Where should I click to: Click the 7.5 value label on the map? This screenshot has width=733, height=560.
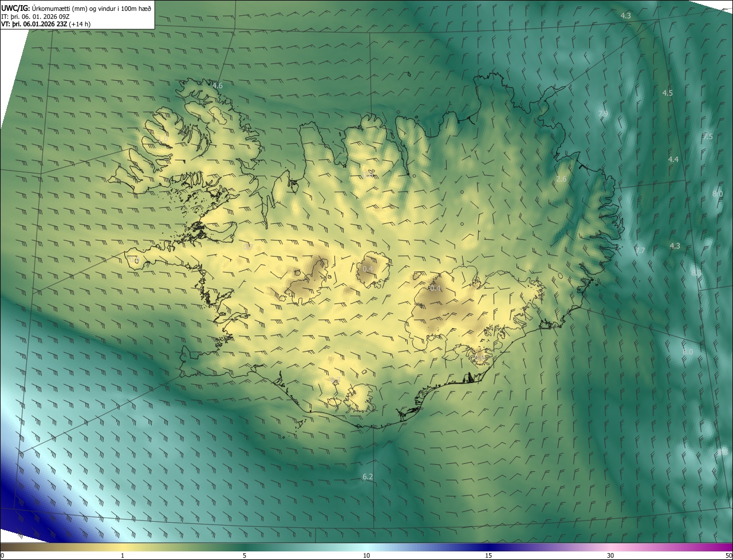click(x=708, y=136)
